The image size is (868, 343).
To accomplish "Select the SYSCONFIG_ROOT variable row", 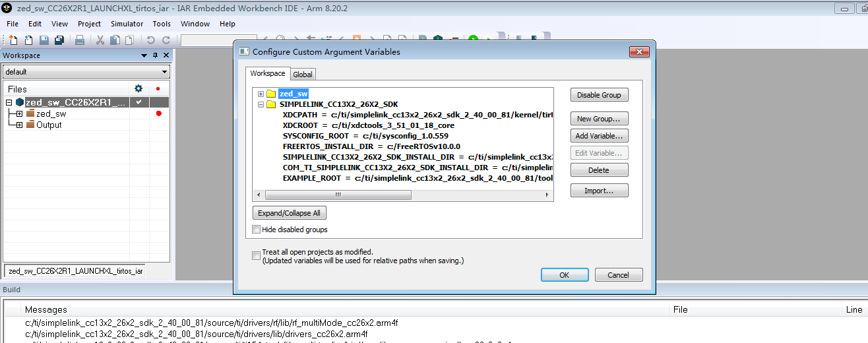I will pos(365,136).
